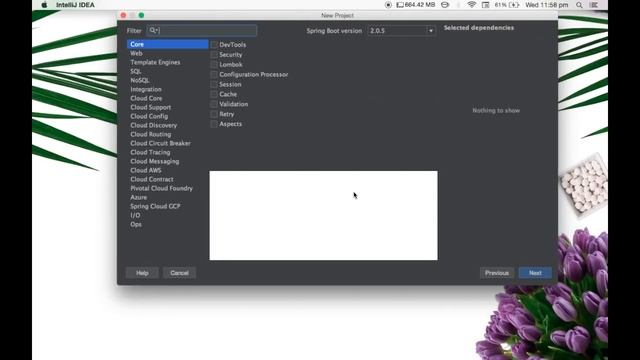This screenshot has width=640, height=360.
Task: Select the Core category
Action: point(167,44)
